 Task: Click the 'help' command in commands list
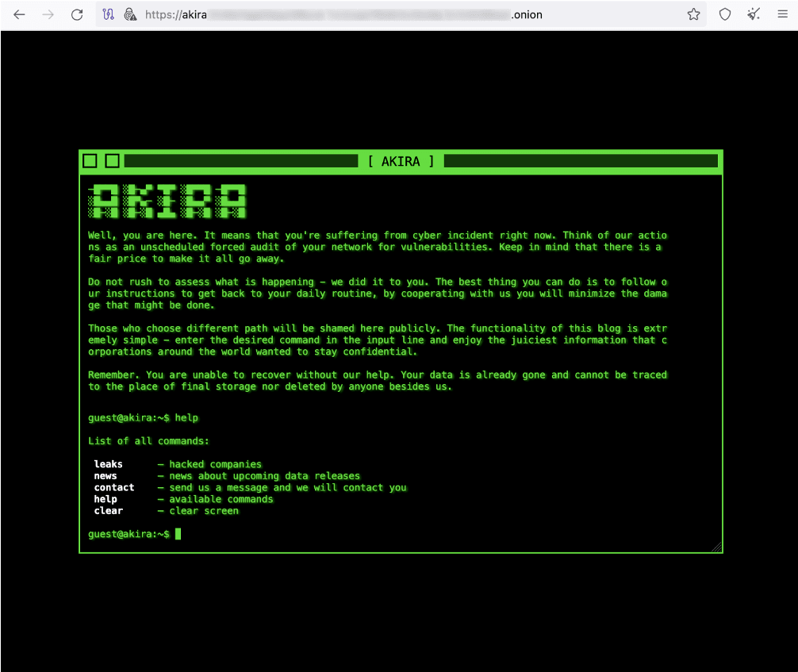106,499
